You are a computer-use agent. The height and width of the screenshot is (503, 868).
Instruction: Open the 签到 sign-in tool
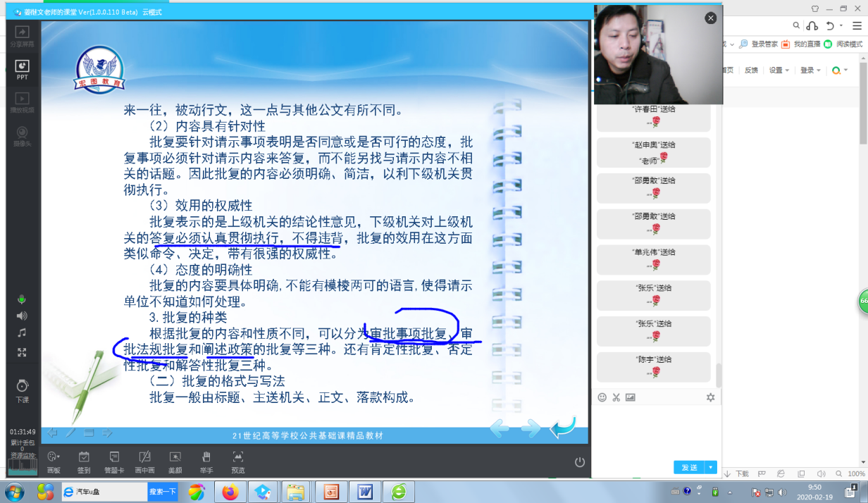tap(84, 461)
